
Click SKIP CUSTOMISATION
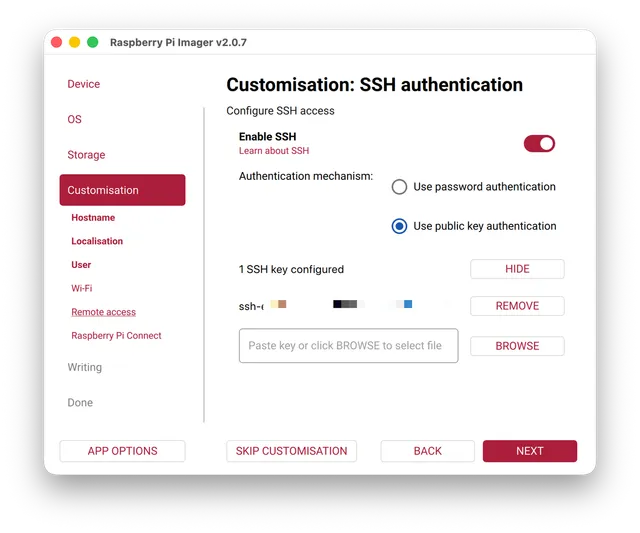click(291, 451)
